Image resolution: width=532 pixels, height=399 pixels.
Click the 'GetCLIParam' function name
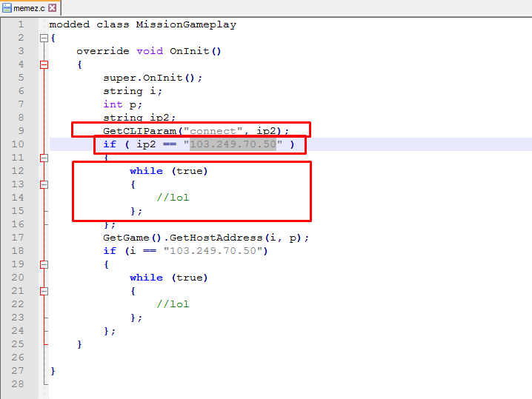(x=140, y=131)
